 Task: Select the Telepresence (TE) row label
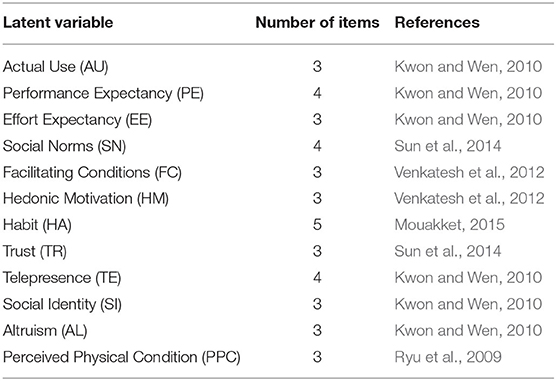point(62,278)
